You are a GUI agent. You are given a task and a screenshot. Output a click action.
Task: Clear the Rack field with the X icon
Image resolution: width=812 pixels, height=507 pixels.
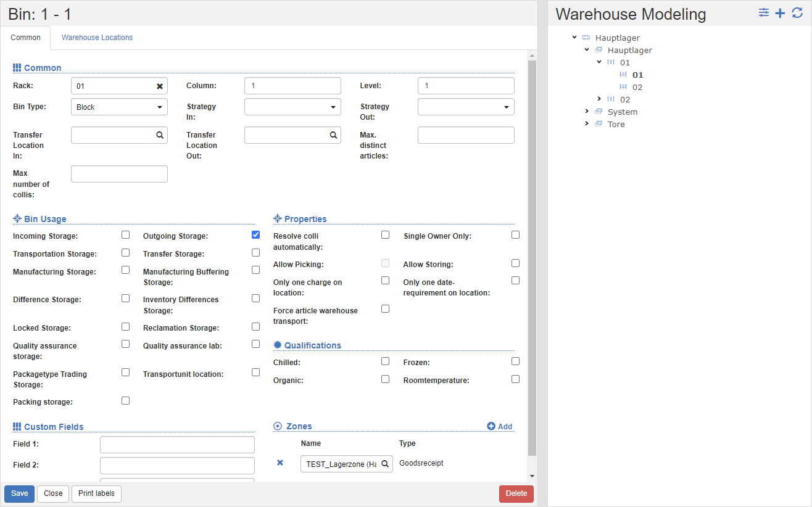tap(160, 86)
